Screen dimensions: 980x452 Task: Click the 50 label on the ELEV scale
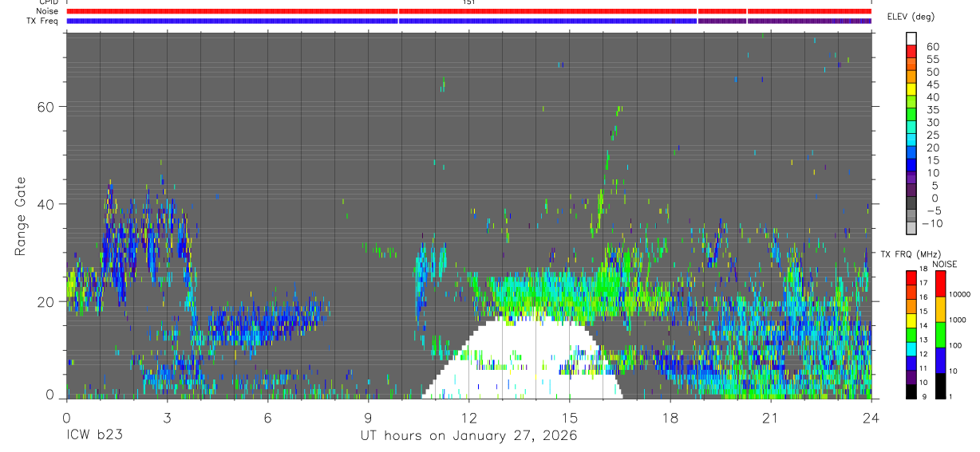pyautogui.click(x=931, y=72)
